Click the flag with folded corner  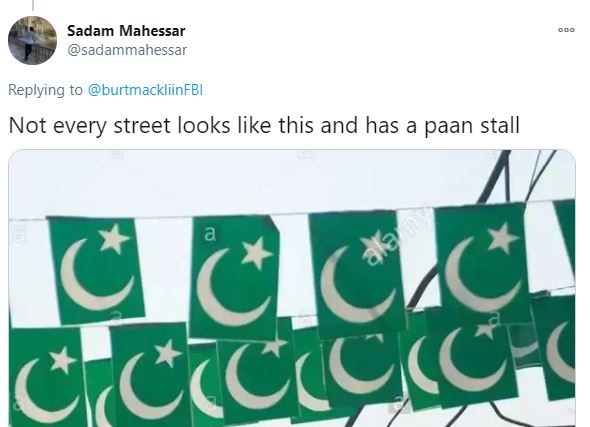(x=235, y=278)
